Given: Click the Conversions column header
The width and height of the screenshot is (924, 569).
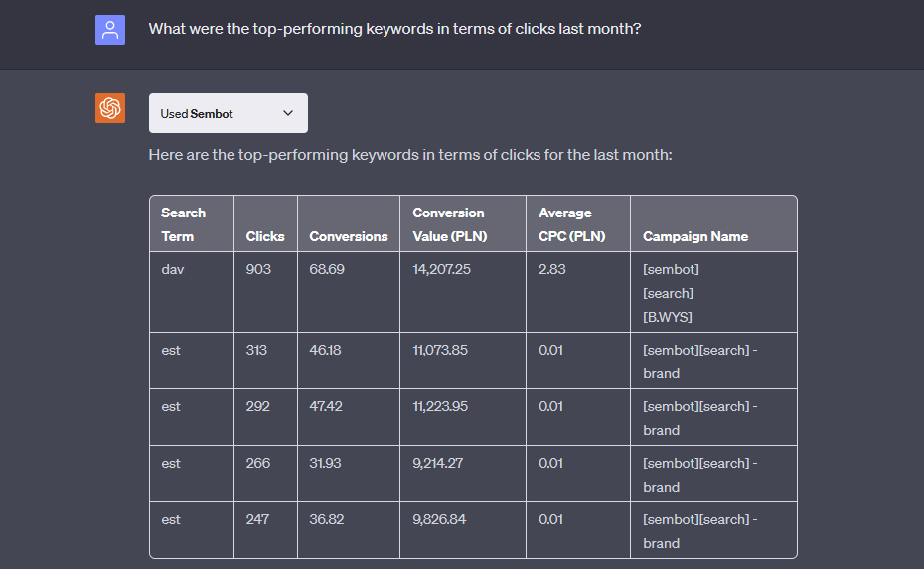Looking at the screenshot, I should 349,236.
